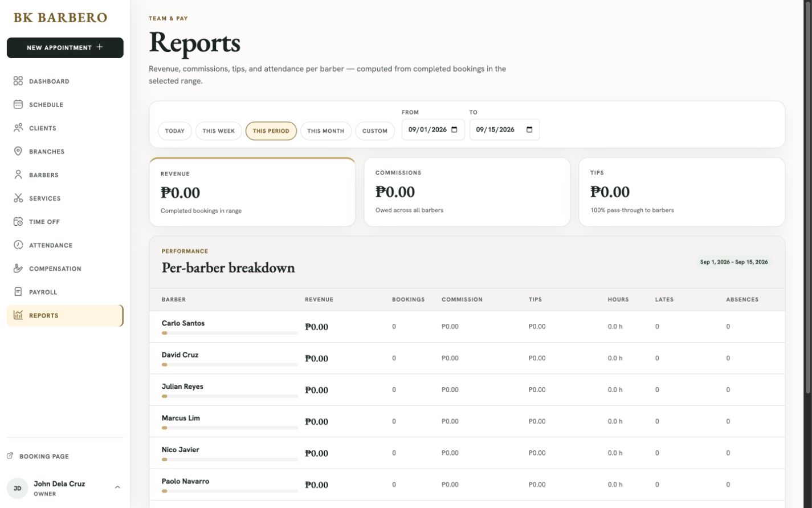The image size is (812, 508).
Task: Click the Attendance clock icon
Action: (x=18, y=245)
